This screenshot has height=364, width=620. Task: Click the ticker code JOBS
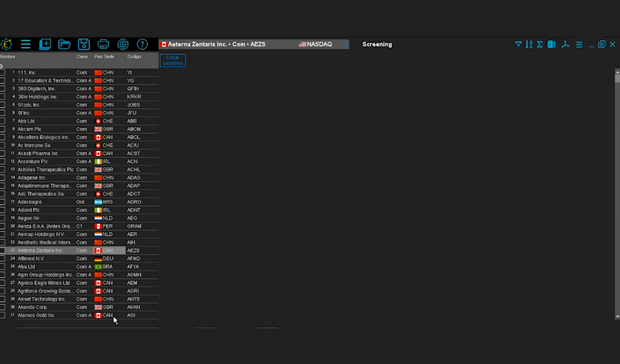(x=134, y=105)
